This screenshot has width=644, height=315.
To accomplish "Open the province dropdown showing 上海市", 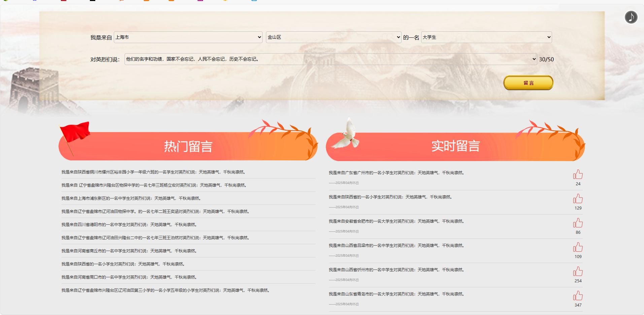I will [x=188, y=37].
